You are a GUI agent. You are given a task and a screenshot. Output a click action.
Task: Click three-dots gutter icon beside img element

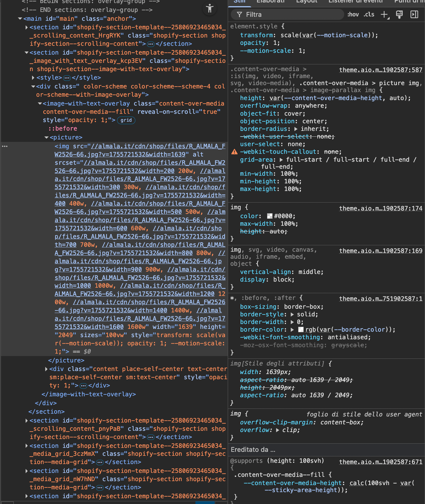[x=5, y=146]
